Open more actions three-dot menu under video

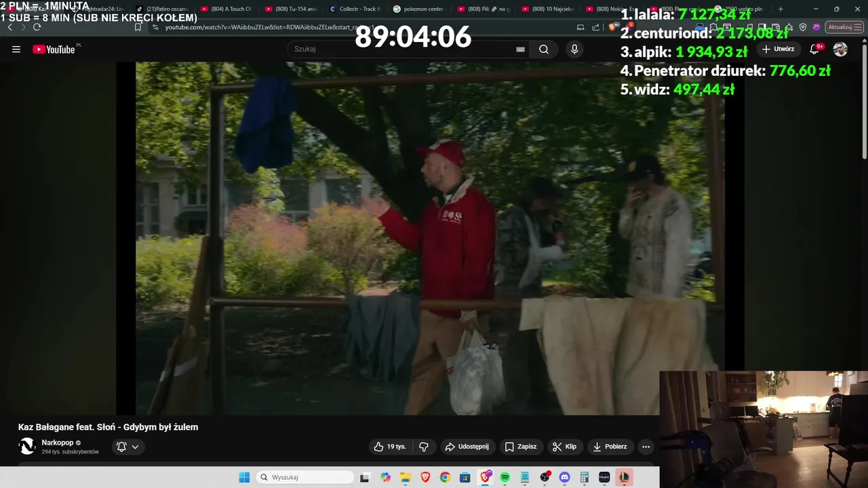(646, 447)
